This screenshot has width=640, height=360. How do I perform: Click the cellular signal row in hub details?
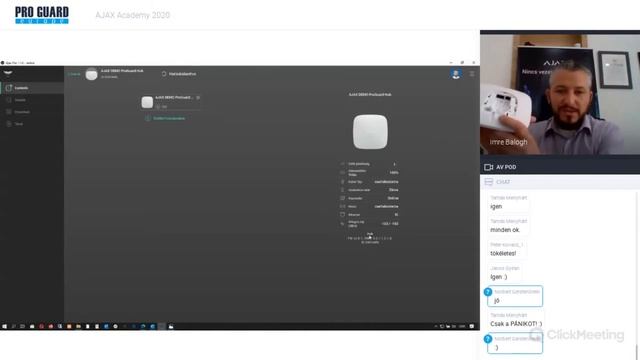tap(370, 164)
